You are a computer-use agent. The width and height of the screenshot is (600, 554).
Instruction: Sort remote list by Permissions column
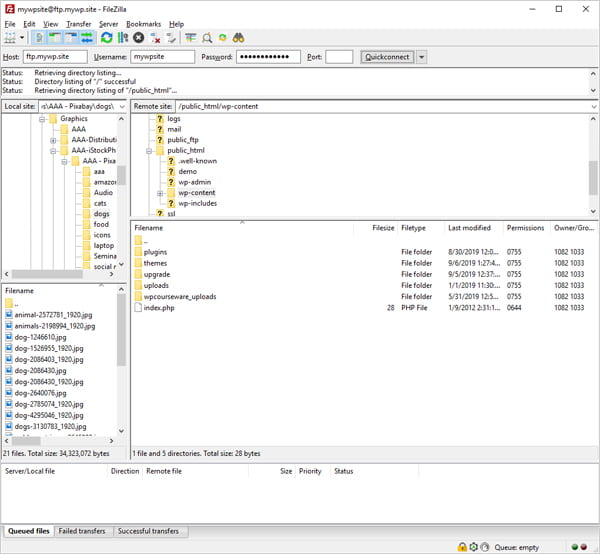pos(525,228)
